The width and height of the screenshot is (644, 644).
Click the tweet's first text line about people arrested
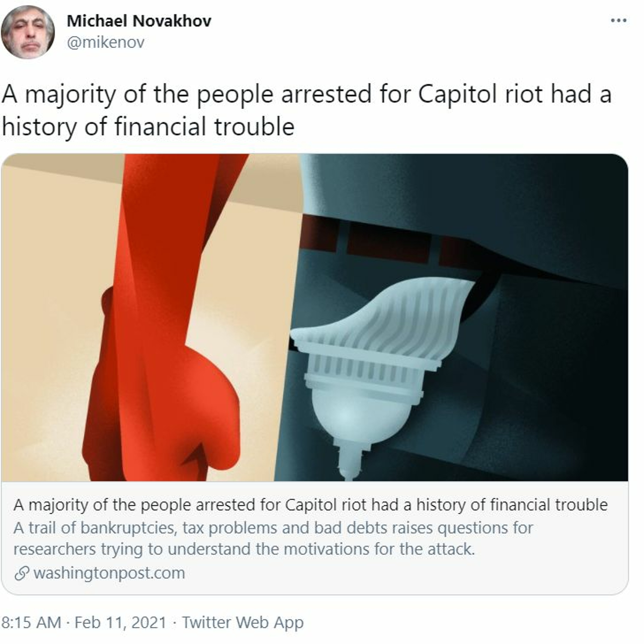(307, 95)
